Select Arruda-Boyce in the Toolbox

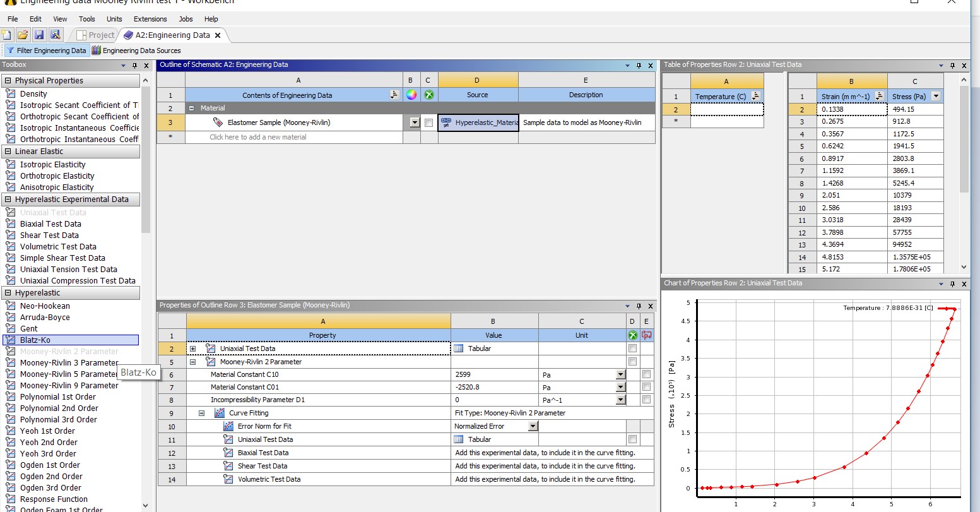(45, 318)
